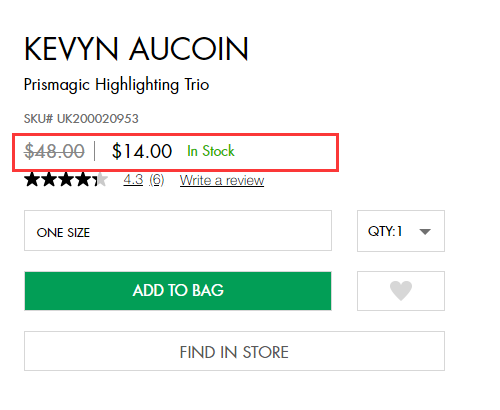Select the SKU# UK200020953 text
500x410 pixels.
click(x=81, y=119)
